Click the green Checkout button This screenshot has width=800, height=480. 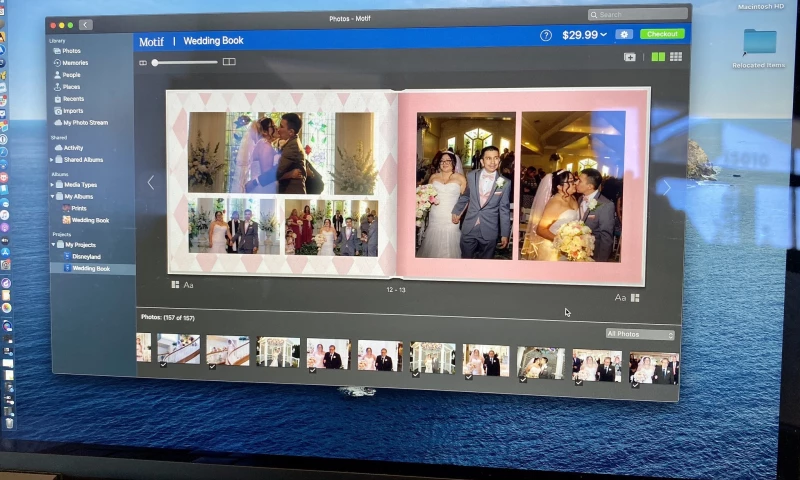click(x=662, y=34)
